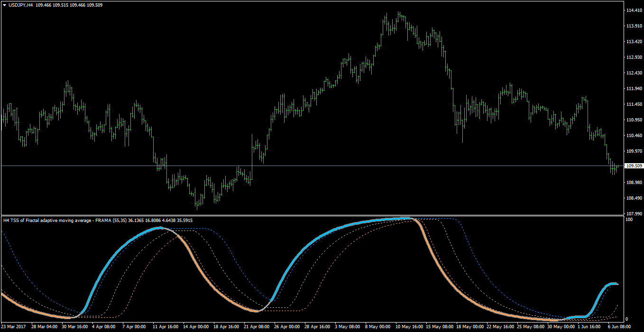Select the current price tag 109.509
This screenshot has height=332, width=644.
click(x=634, y=166)
